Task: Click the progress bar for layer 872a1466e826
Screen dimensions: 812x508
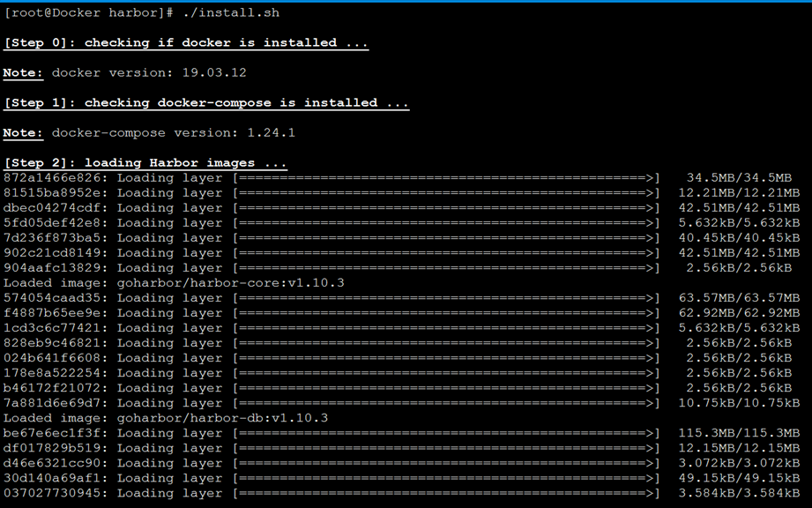Action: click(x=446, y=178)
